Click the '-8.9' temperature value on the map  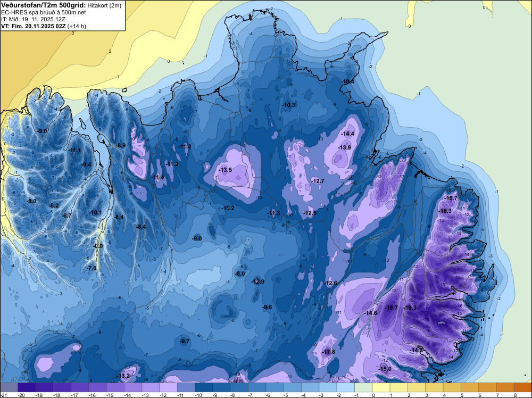pyautogui.click(x=121, y=145)
